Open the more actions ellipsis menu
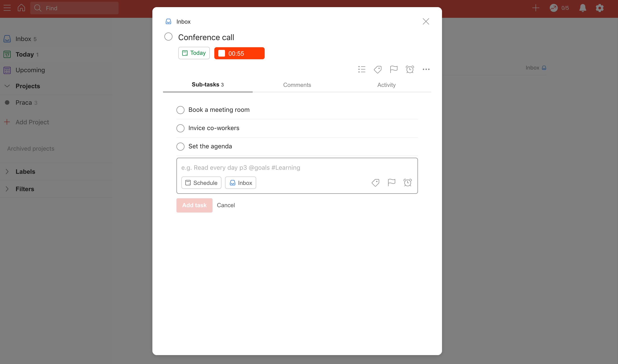The height and width of the screenshot is (364, 618). tap(426, 70)
